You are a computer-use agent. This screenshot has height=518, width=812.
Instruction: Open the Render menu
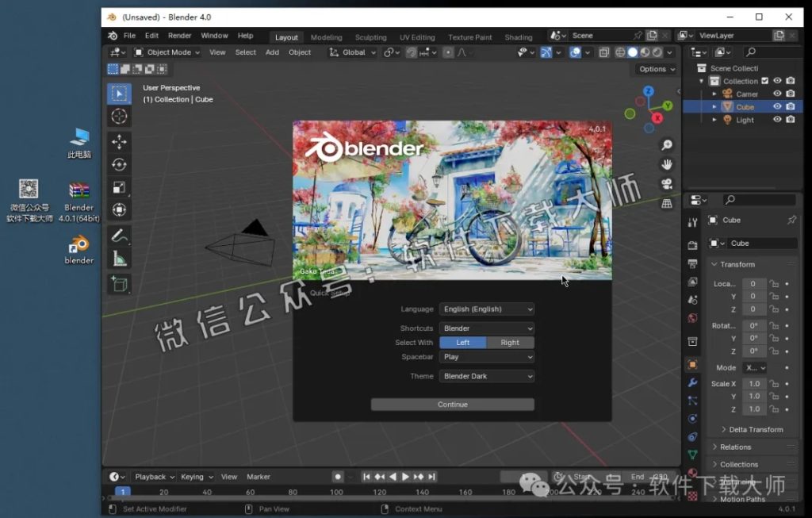click(x=179, y=35)
